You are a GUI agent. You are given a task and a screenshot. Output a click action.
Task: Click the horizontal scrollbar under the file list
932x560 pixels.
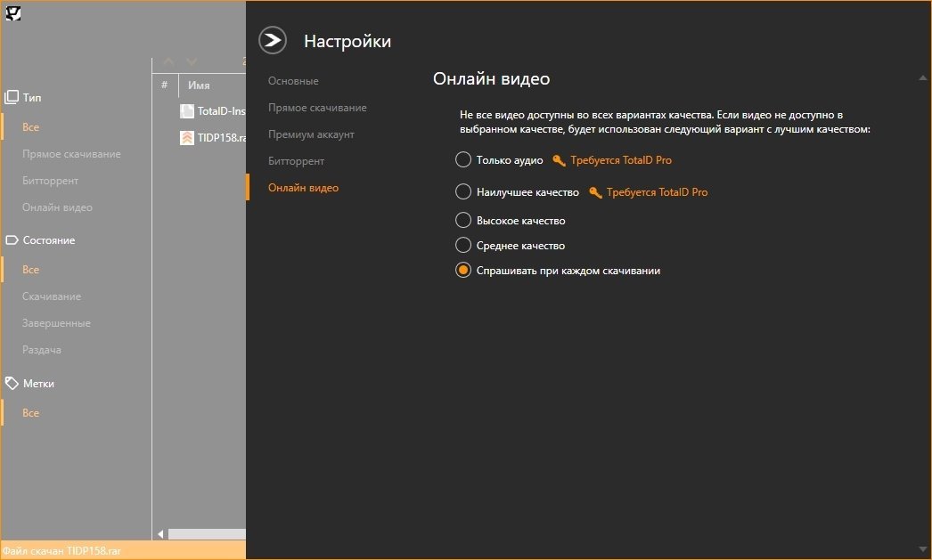tap(205, 533)
